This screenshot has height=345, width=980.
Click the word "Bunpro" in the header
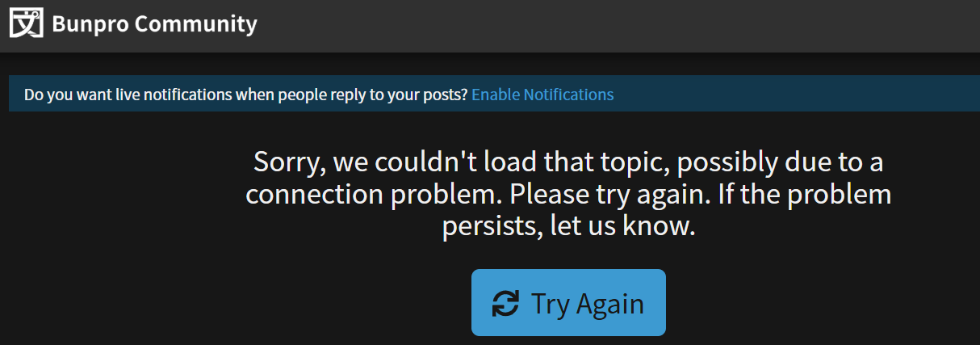[89, 24]
